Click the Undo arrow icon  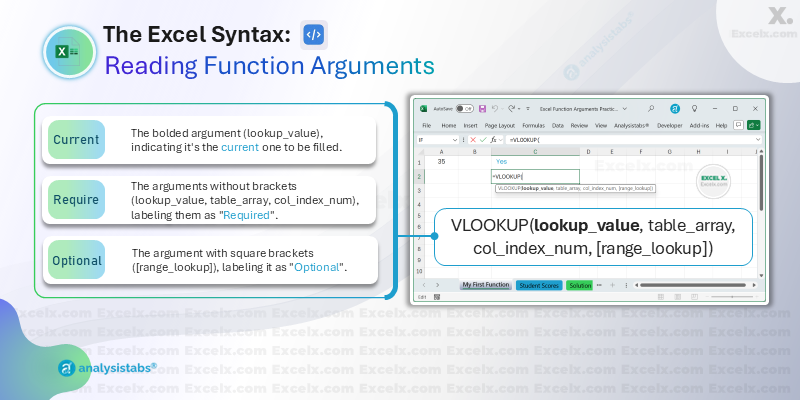tap(494, 109)
